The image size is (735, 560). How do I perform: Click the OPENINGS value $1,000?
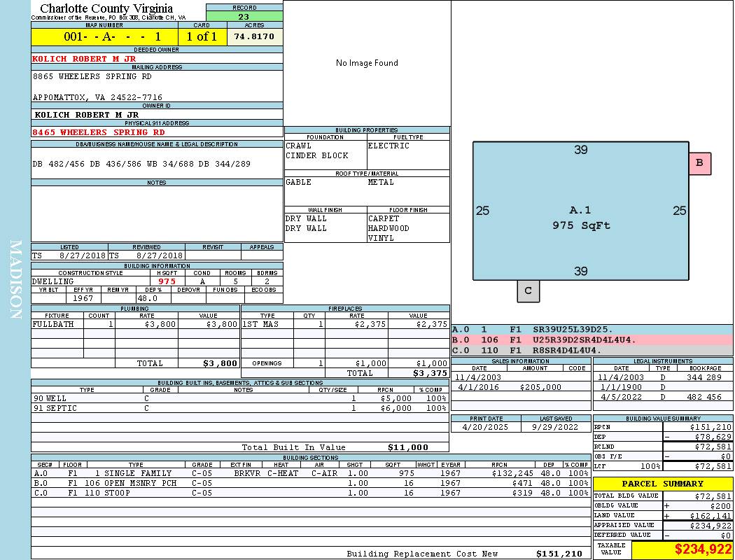(432, 363)
